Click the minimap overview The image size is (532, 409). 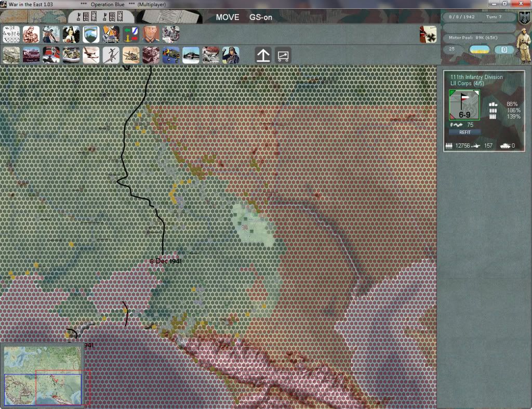(43, 376)
